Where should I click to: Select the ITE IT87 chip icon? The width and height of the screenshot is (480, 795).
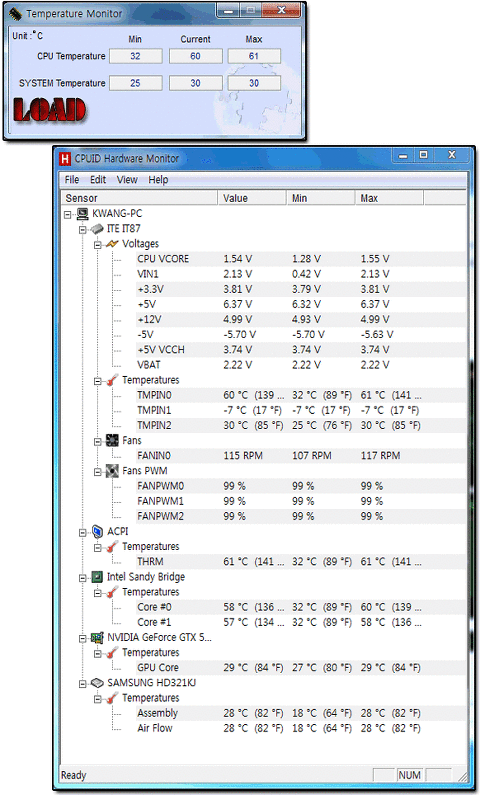[x=98, y=229]
